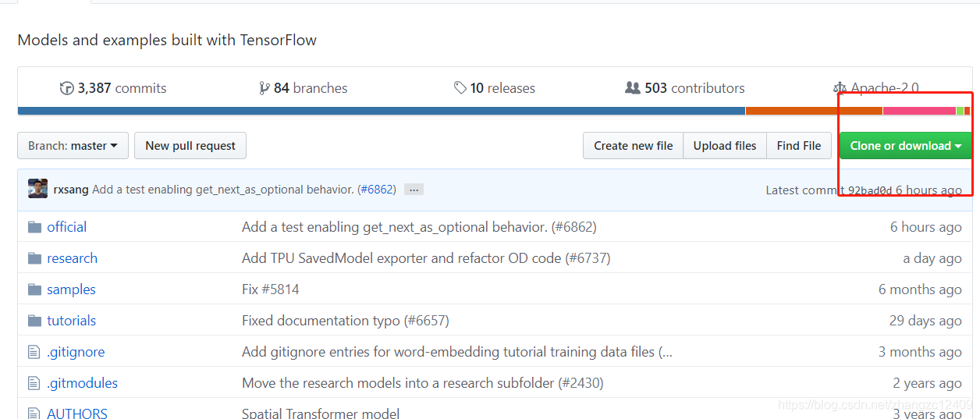Open the .gitignore file
The width and height of the screenshot is (980, 419).
[x=75, y=352]
